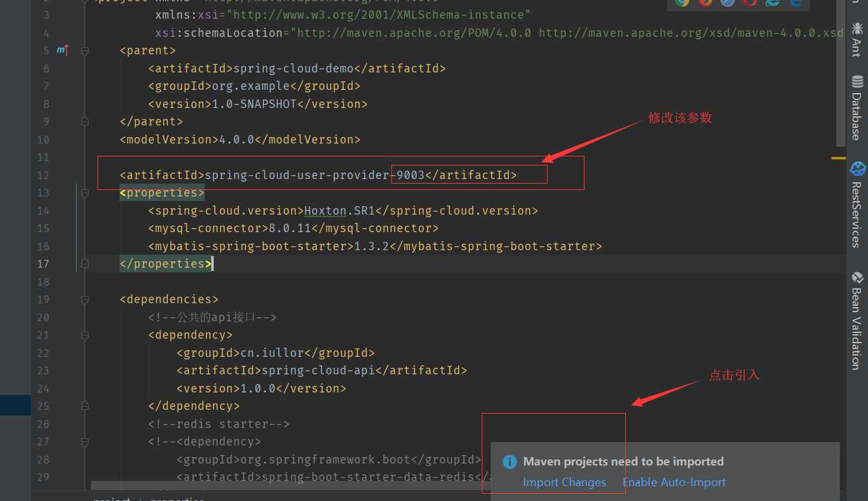Click the Database cylinder icon in sidebar
Screen dimensions: 868x501
[x=857, y=81]
